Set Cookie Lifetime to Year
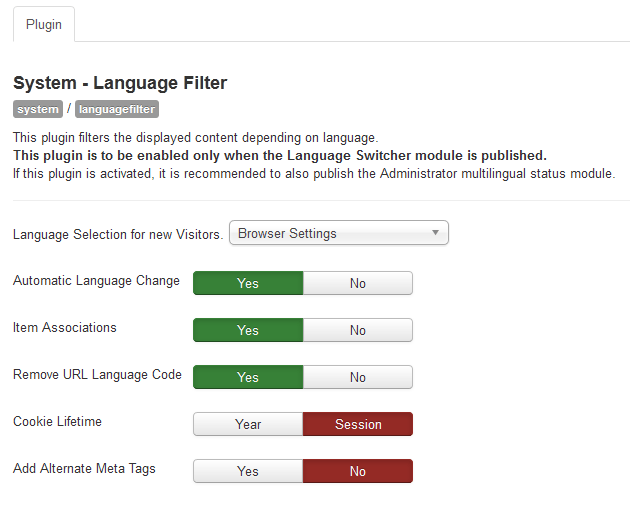The width and height of the screenshot is (630, 505). (248, 424)
